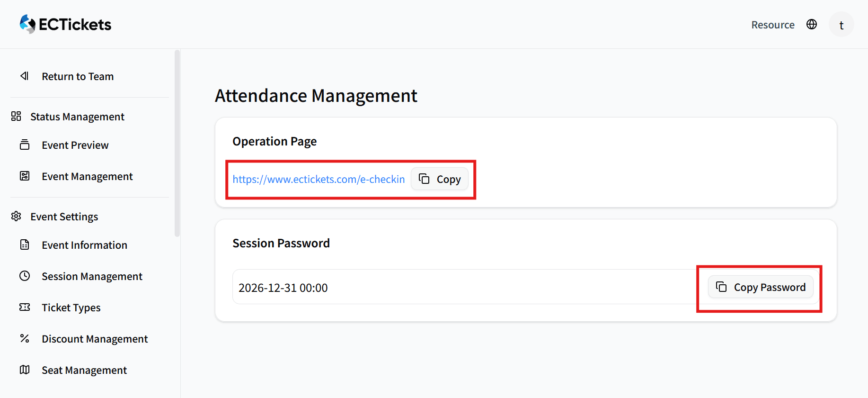The height and width of the screenshot is (398, 868).
Task: Click the Seat Management map icon
Action: coord(25,370)
